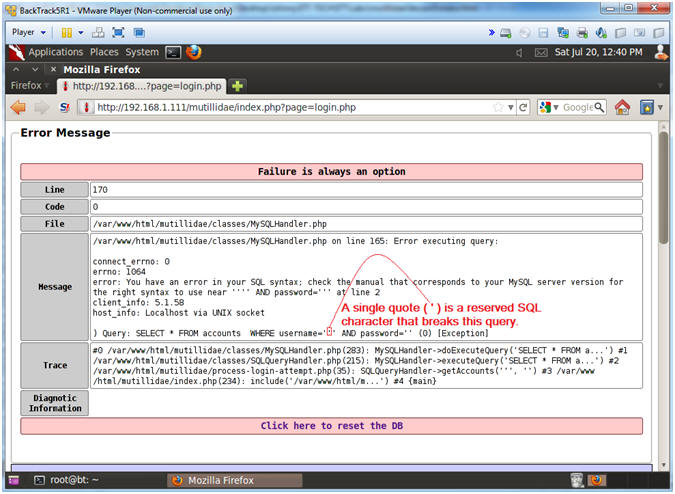The height and width of the screenshot is (494, 675).
Task: Click the page vertical scrollbar thumb
Action: pos(663,187)
